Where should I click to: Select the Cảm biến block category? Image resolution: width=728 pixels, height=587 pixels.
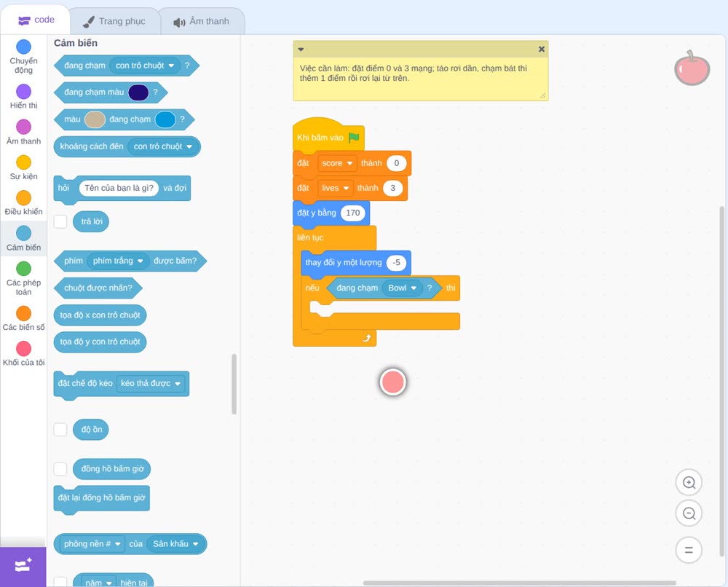(x=24, y=239)
